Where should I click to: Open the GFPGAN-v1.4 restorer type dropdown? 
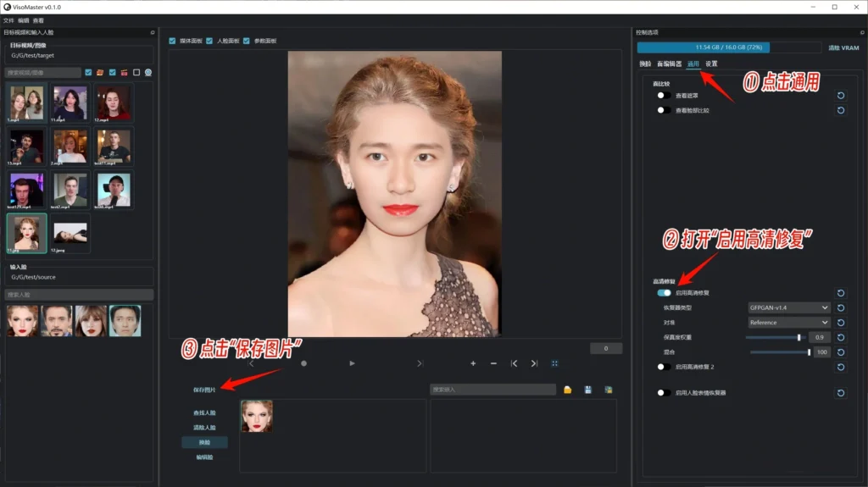tap(788, 307)
